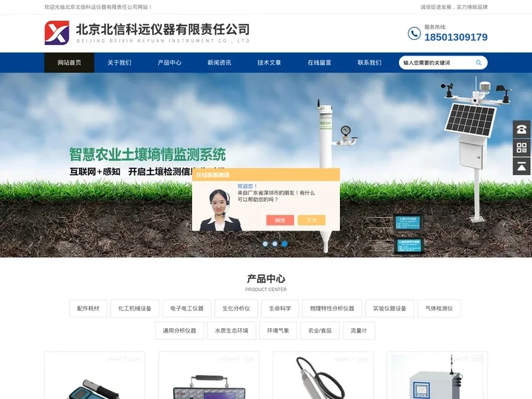Click the back-to-top arrow icon
This screenshot has width=532, height=399.
tap(522, 166)
